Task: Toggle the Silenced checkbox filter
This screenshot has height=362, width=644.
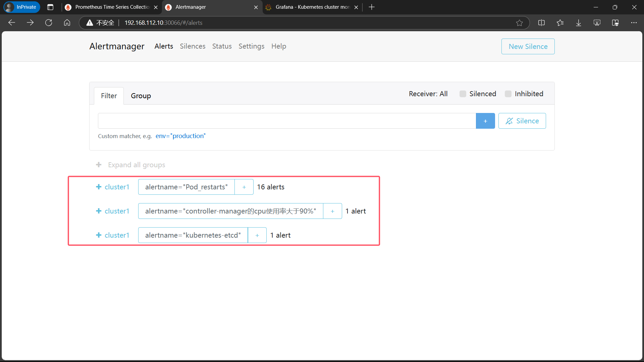Action: [x=463, y=94]
